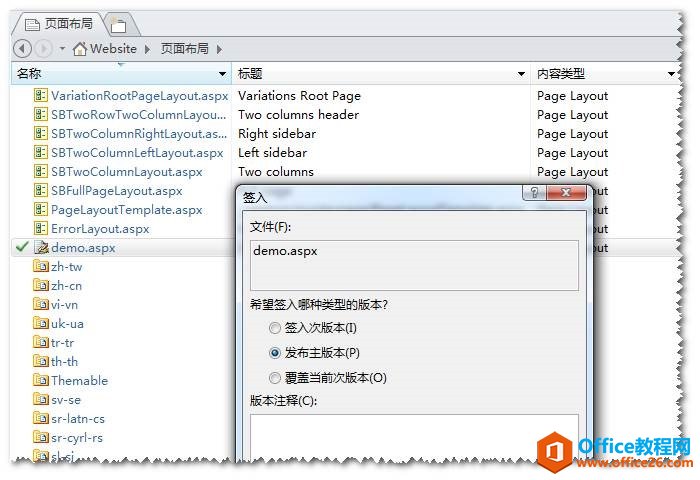Click the zh-tw folder icon
Screen dimensions: 700x480
pos(41,266)
